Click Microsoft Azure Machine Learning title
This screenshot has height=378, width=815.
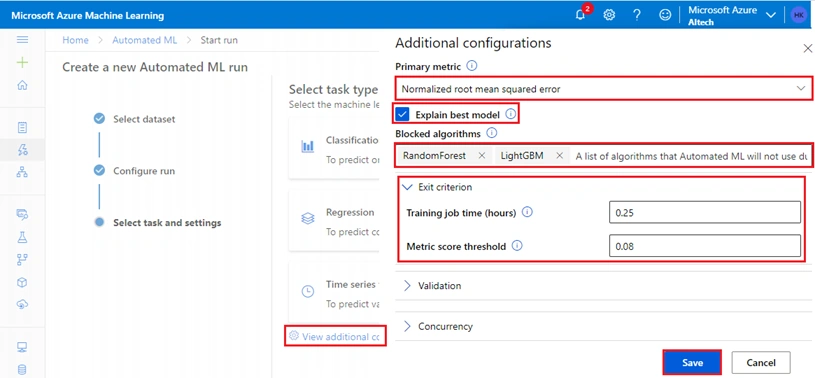87,16
